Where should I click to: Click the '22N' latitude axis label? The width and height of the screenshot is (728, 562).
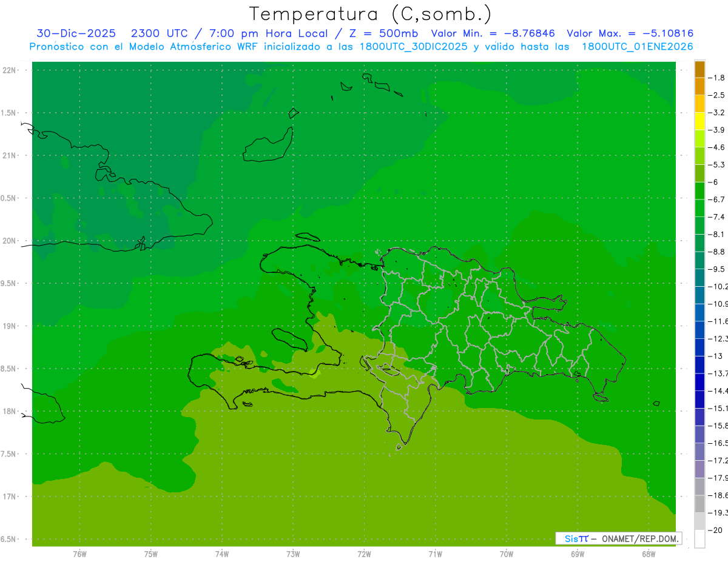[x=10, y=70]
